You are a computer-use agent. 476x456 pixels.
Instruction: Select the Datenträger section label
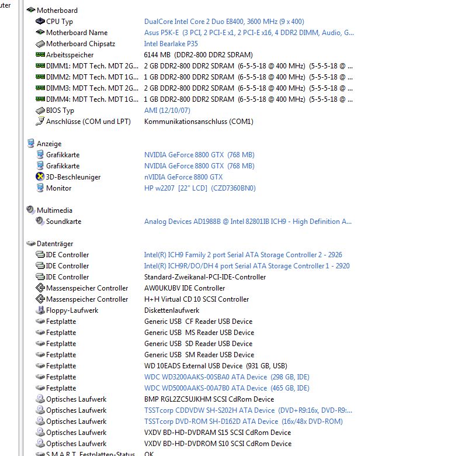(55, 244)
